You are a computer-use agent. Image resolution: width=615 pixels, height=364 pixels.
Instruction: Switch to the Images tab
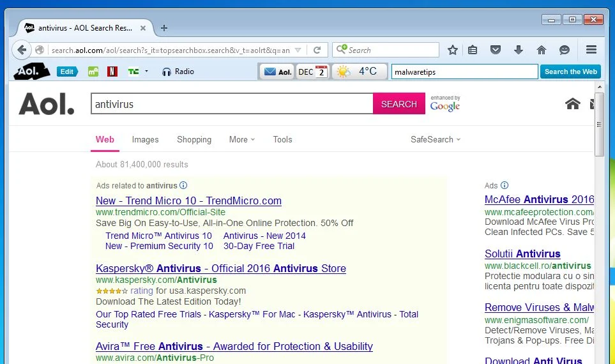145,140
